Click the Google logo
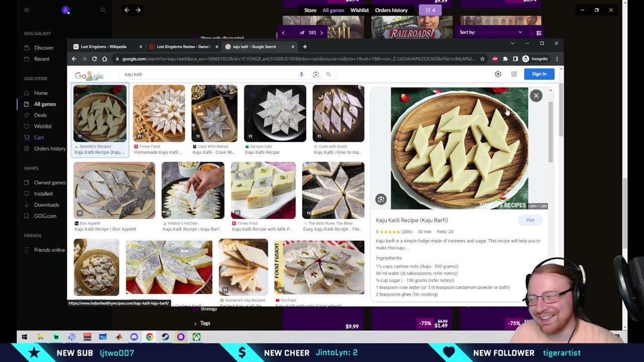This screenshot has width=644, height=362. [x=89, y=75]
